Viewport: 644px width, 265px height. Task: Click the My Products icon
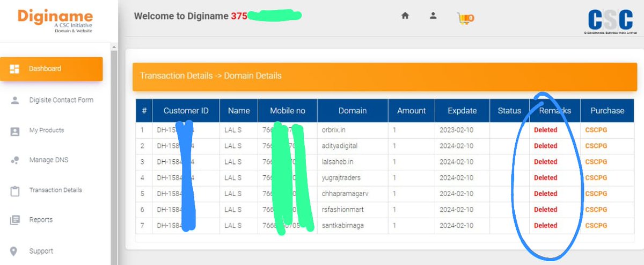pyautogui.click(x=14, y=131)
